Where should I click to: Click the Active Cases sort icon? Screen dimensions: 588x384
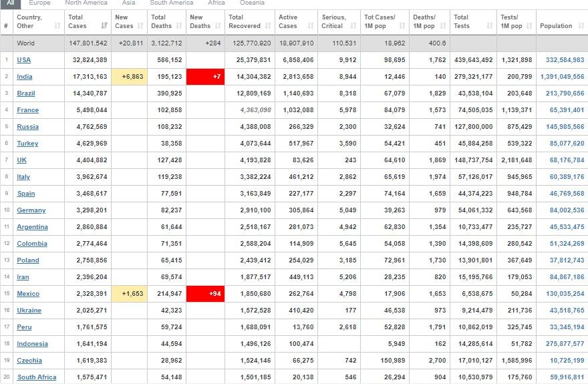pyautogui.click(x=313, y=26)
